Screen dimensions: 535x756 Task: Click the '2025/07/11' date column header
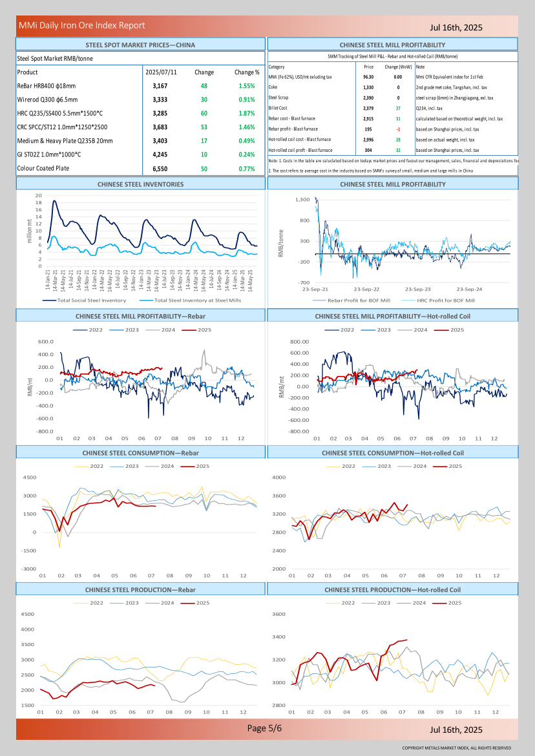click(161, 72)
